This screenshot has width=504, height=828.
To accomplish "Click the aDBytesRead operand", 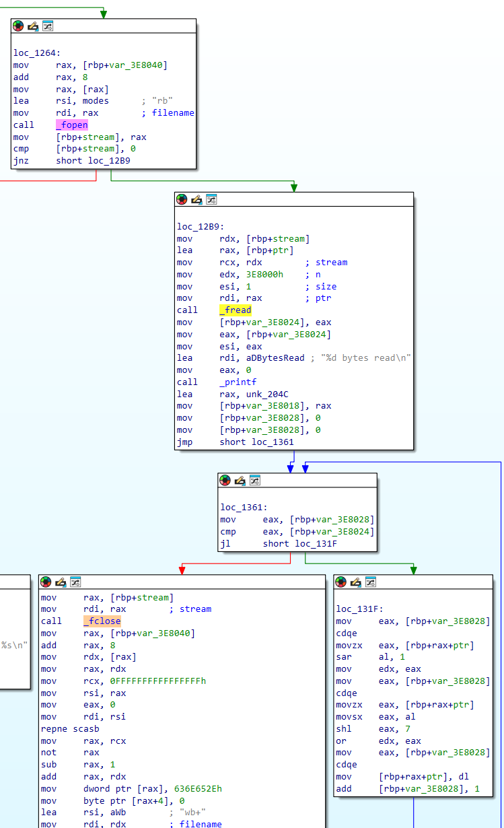I will [276, 358].
